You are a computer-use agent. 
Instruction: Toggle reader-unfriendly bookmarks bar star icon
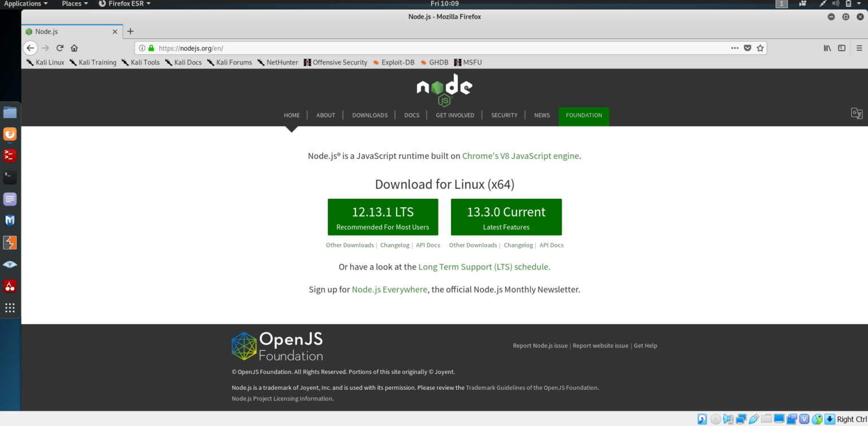(760, 48)
